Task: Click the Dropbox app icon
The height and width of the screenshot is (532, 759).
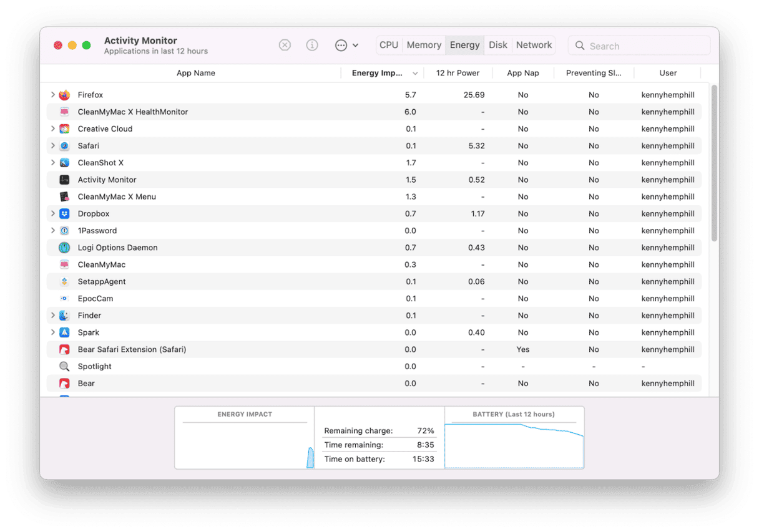Action: pos(64,214)
